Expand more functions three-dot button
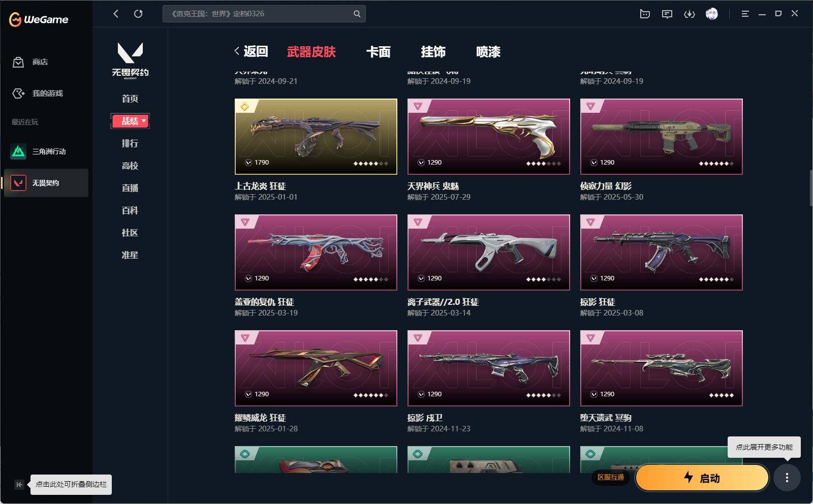This screenshot has height=504, width=813. 787,478
